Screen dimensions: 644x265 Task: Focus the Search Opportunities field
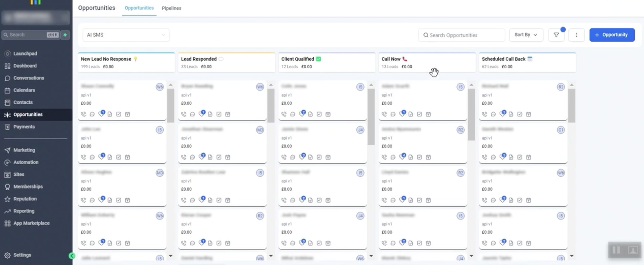tap(461, 35)
